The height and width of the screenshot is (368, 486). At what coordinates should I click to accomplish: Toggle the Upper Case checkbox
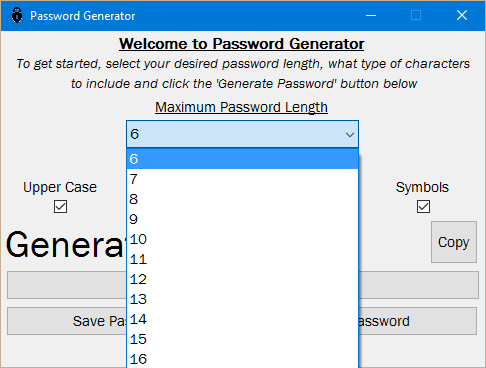click(60, 207)
